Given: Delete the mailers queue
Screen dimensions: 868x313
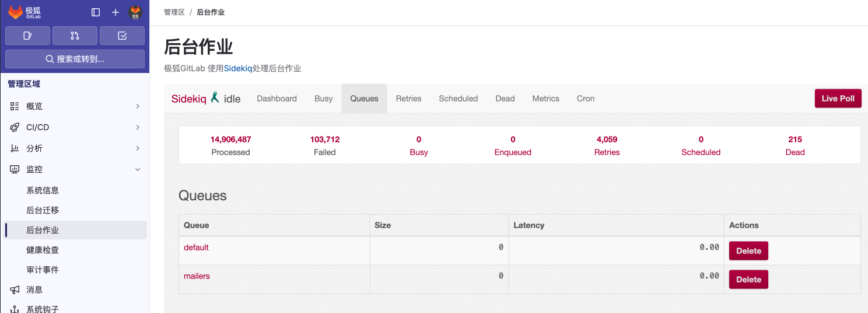Looking at the screenshot, I should tap(748, 280).
